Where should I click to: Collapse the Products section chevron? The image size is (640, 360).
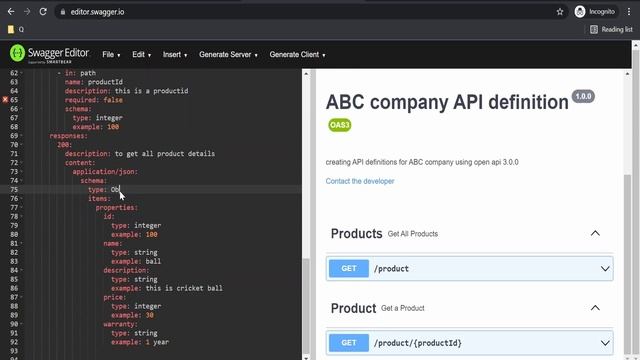[x=595, y=233]
